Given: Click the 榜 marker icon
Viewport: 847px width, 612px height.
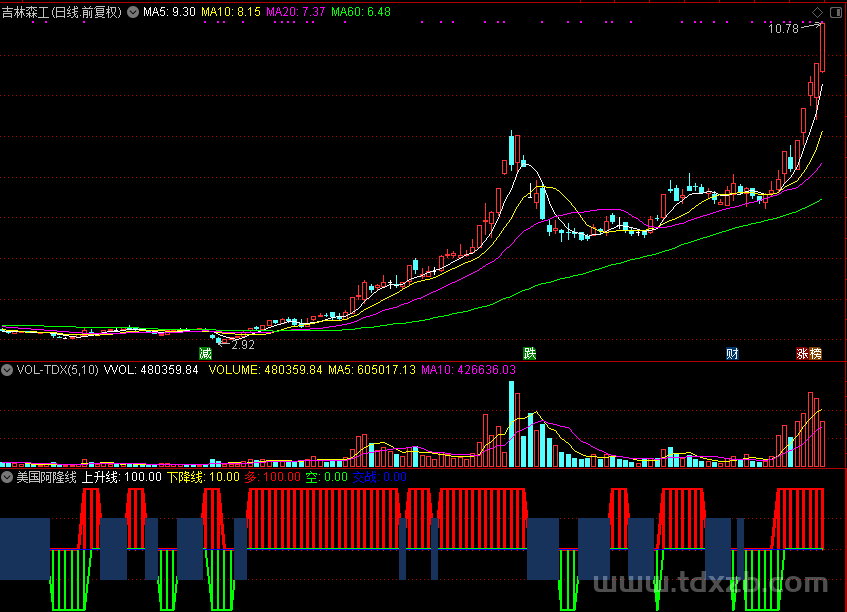Looking at the screenshot, I should click(815, 354).
